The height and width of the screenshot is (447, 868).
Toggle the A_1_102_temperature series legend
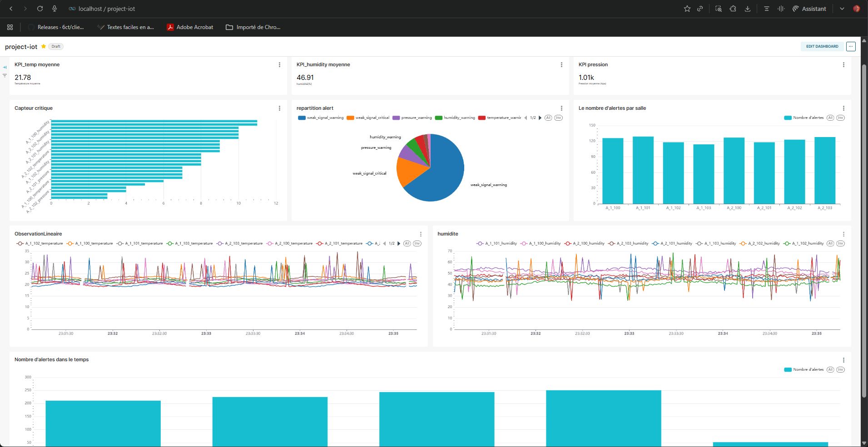(40, 244)
